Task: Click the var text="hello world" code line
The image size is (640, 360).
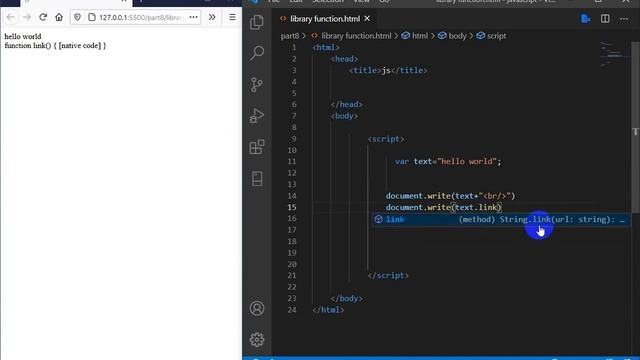Action: (x=448, y=162)
